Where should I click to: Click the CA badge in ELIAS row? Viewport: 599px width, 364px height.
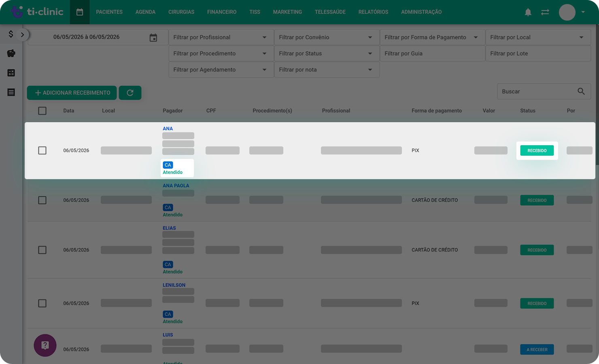coord(168,265)
